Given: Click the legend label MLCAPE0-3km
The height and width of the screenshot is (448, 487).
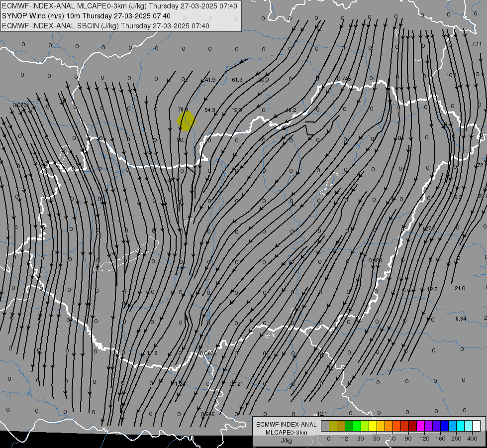Looking at the screenshot, I should (x=286, y=433).
